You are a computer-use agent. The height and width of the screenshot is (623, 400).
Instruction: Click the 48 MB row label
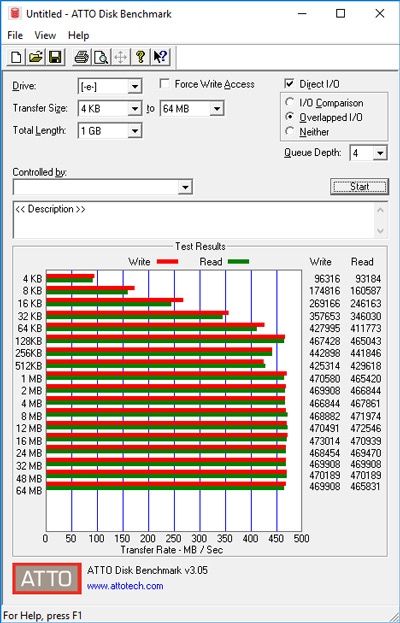29,478
